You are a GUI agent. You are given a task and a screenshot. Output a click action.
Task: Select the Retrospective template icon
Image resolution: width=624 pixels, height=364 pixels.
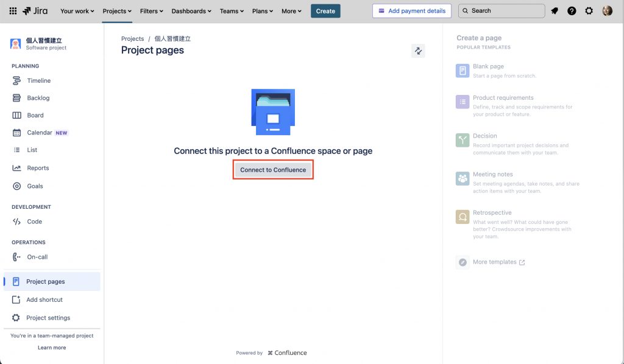463,217
